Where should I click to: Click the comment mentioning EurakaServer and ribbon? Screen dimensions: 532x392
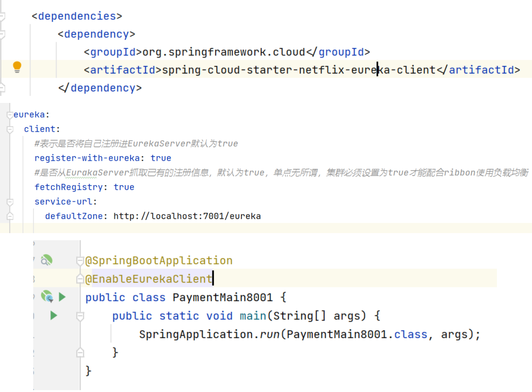click(281, 173)
